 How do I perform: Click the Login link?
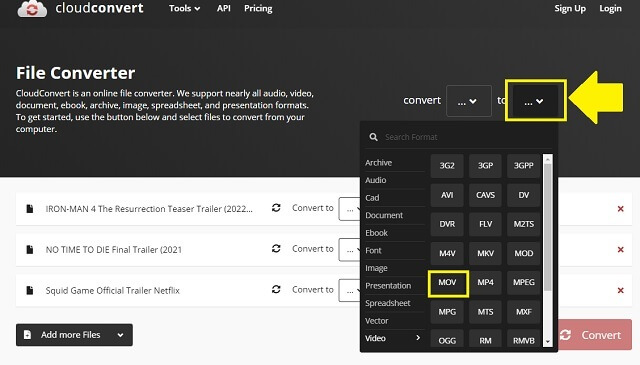610,8
